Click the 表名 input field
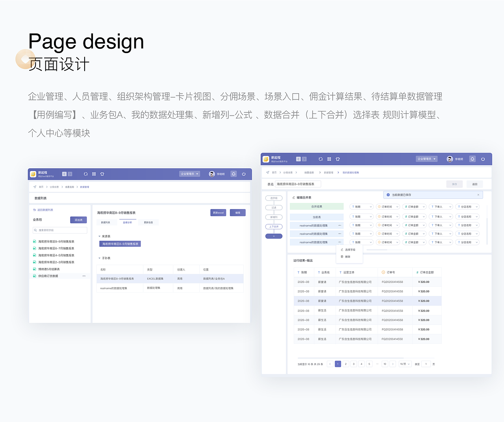This screenshot has height=422, width=504. (298, 184)
